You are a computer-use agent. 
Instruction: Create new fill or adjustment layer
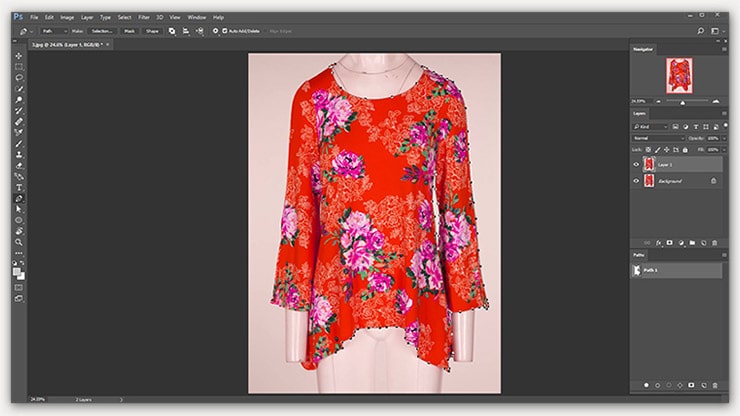681,243
